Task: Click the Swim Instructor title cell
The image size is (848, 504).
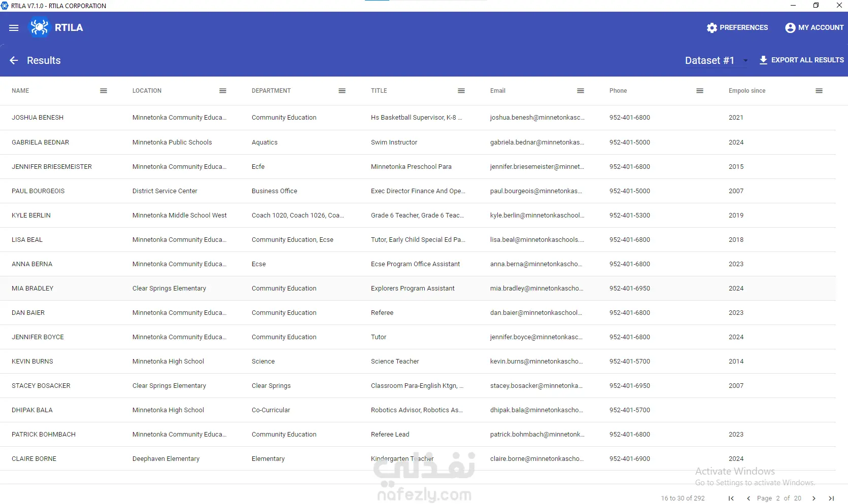Action: [x=394, y=142]
